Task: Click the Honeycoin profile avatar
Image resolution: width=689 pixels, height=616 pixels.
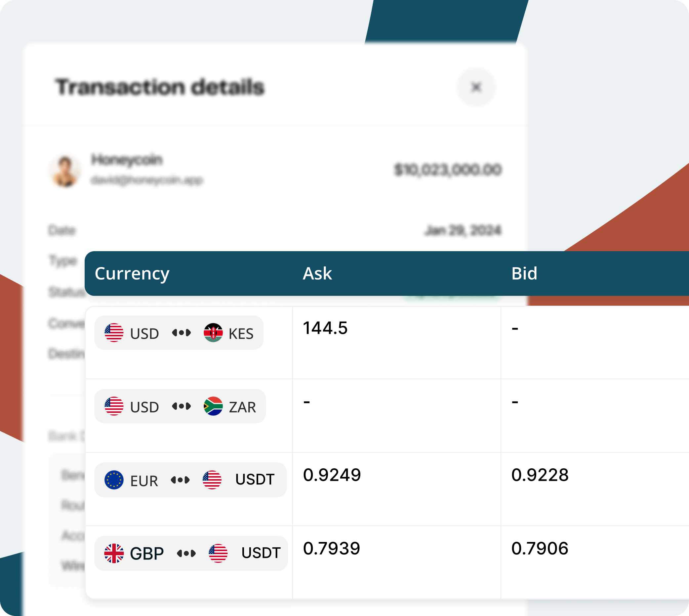Action: pyautogui.click(x=65, y=171)
